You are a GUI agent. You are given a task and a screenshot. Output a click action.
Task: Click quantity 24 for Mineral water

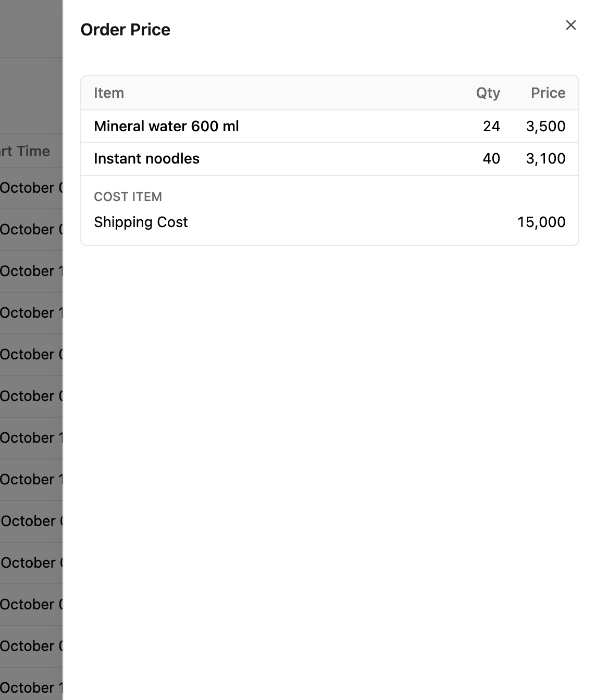pos(491,126)
